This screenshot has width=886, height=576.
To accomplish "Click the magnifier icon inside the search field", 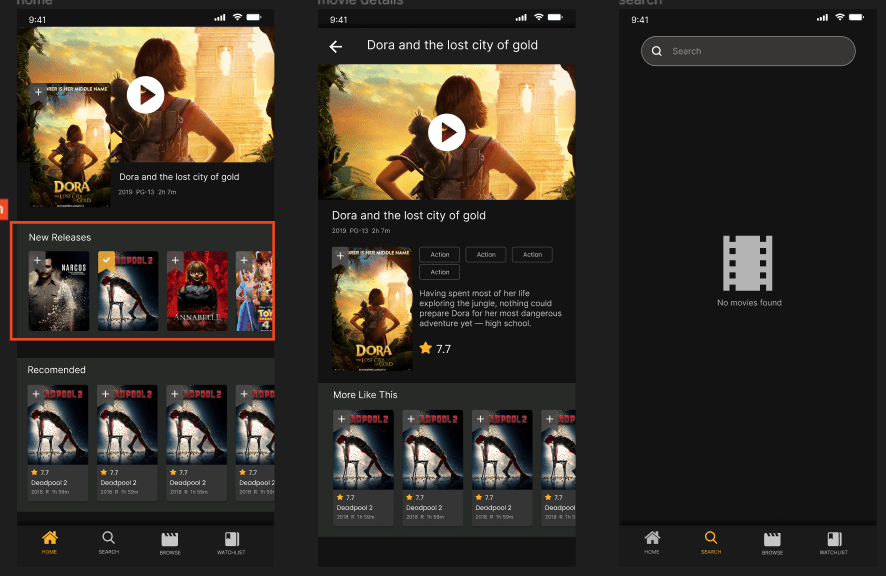I will [x=657, y=51].
